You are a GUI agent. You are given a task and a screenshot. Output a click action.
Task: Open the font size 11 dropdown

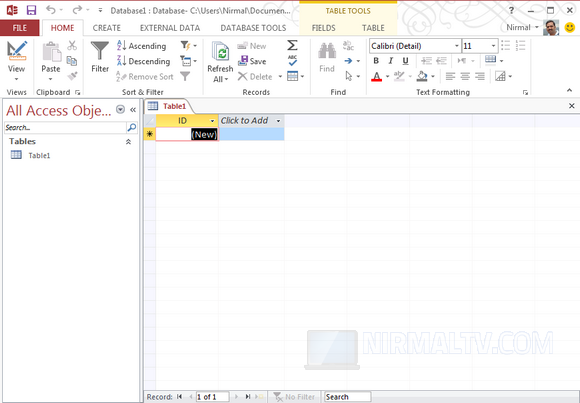493,46
